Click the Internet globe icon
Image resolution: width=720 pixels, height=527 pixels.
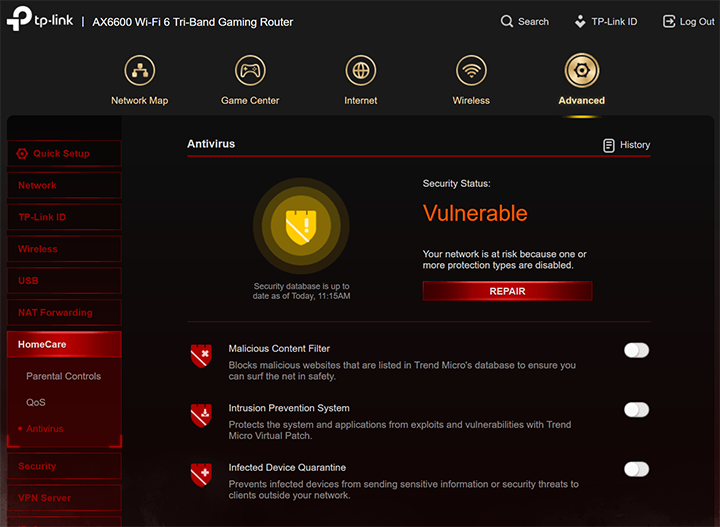(361, 71)
